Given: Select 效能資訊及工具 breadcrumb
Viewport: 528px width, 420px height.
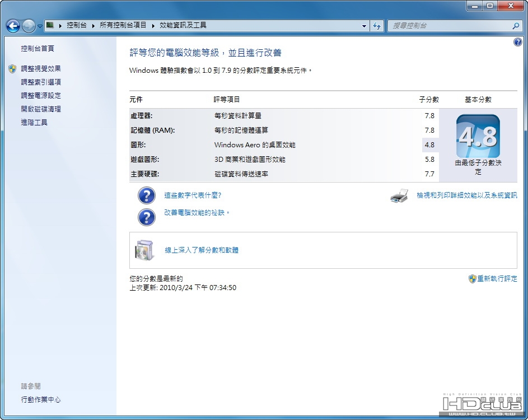Looking at the screenshot, I should tap(183, 25).
